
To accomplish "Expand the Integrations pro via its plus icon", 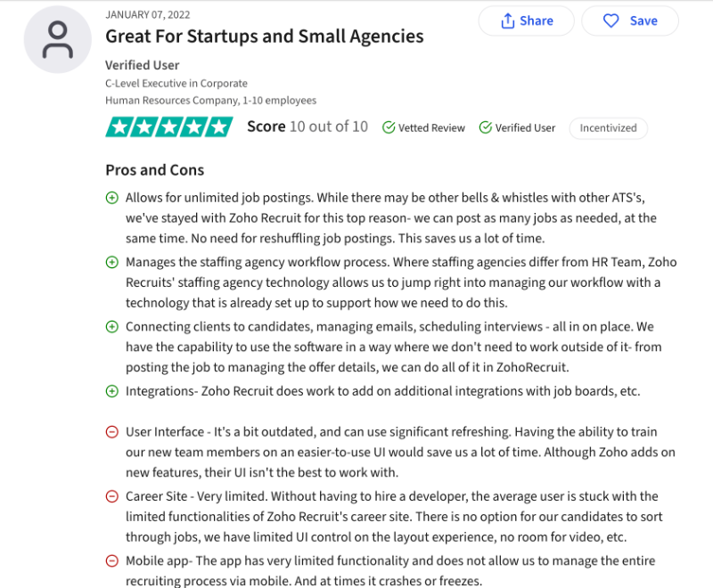I will [x=111, y=390].
